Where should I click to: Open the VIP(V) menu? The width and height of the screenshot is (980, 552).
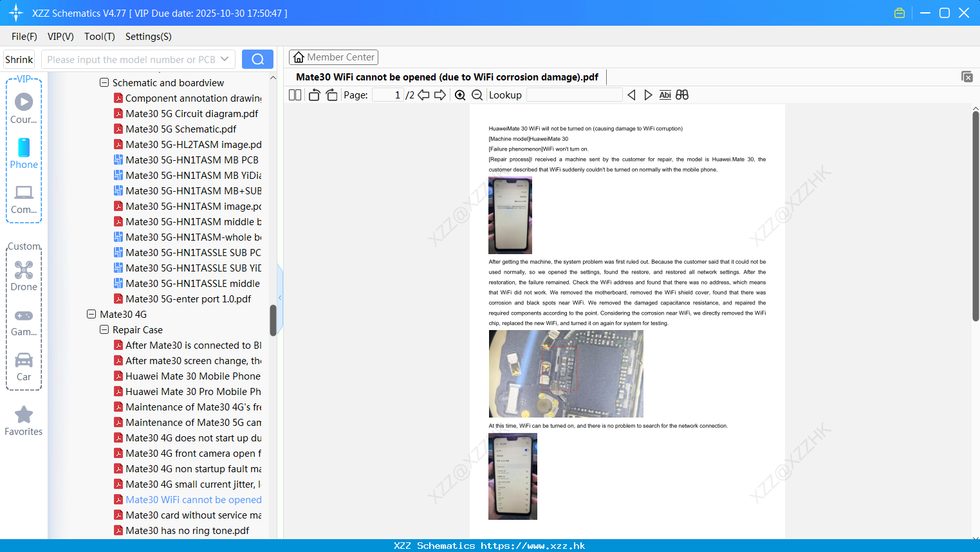tap(60, 37)
